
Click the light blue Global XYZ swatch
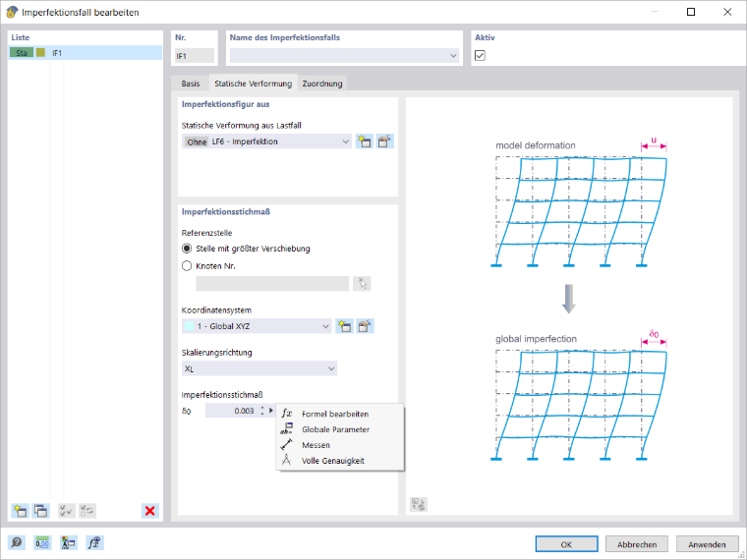[189, 326]
